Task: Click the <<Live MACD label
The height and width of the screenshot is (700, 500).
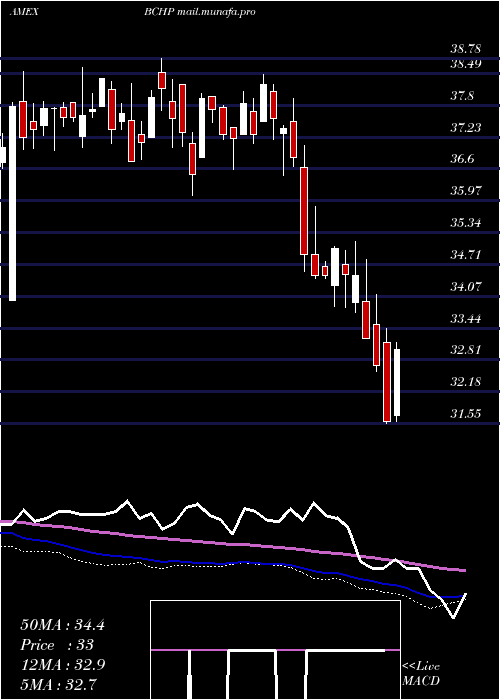Action: (421, 674)
